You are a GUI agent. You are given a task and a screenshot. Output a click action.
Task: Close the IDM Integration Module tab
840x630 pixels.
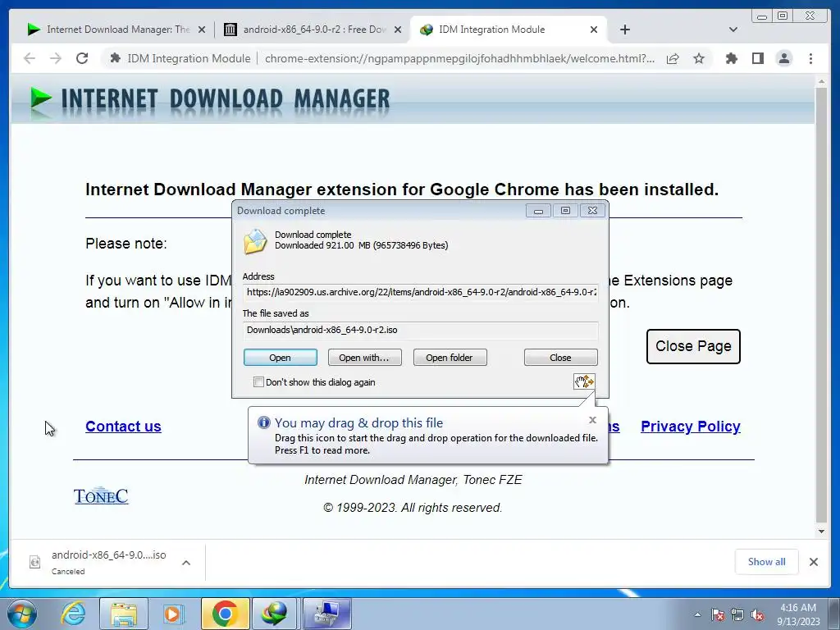(594, 30)
